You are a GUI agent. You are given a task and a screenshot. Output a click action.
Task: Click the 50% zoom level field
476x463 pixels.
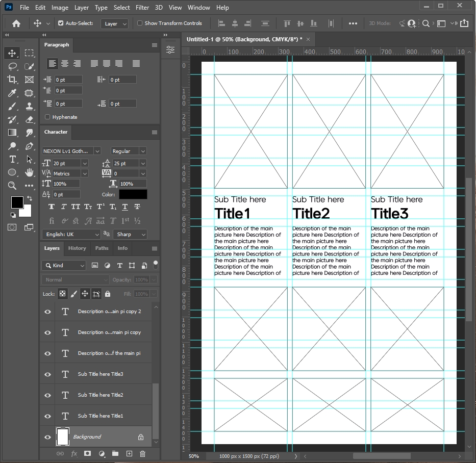pos(194,456)
